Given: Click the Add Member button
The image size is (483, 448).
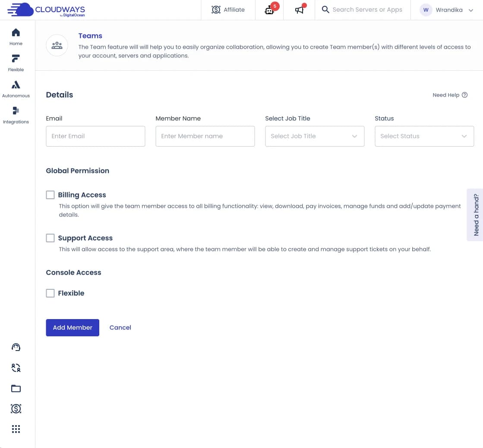Looking at the screenshot, I should click(x=73, y=328).
